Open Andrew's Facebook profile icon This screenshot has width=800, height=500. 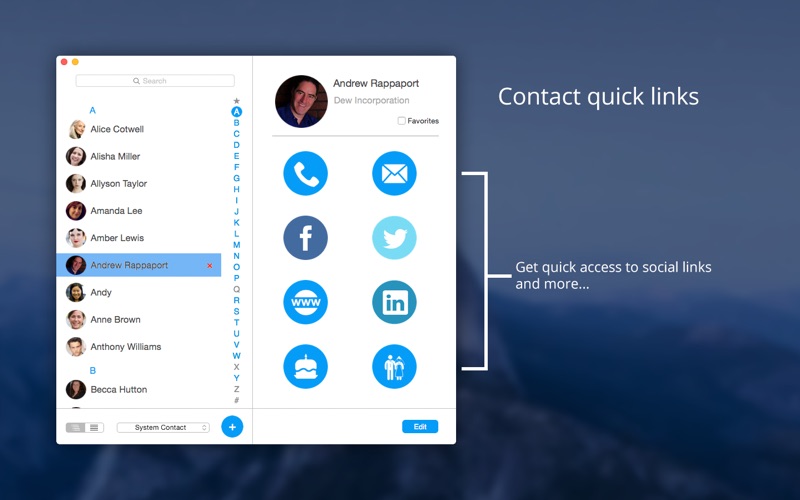tap(305, 238)
